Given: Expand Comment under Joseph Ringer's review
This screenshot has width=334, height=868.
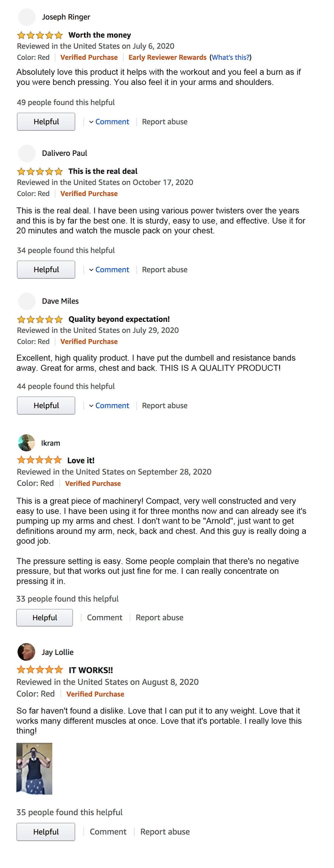Looking at the screenshot, I should click(109, 122).
